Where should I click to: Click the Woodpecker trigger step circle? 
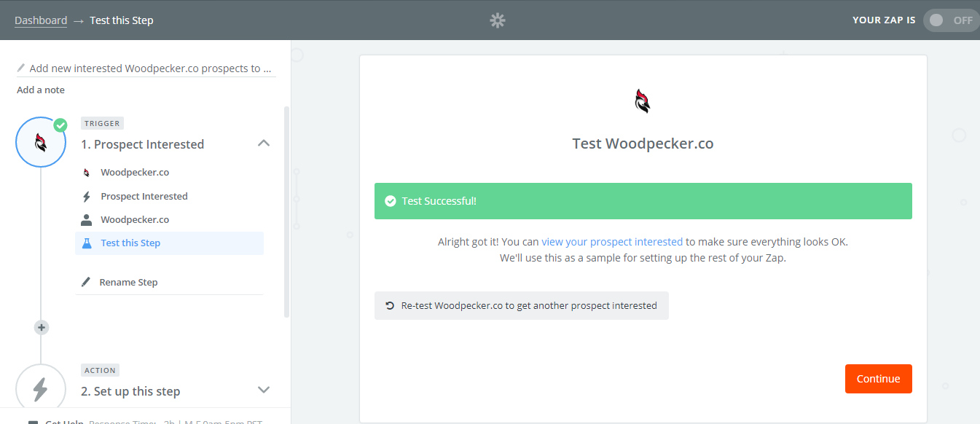point(41,142)
